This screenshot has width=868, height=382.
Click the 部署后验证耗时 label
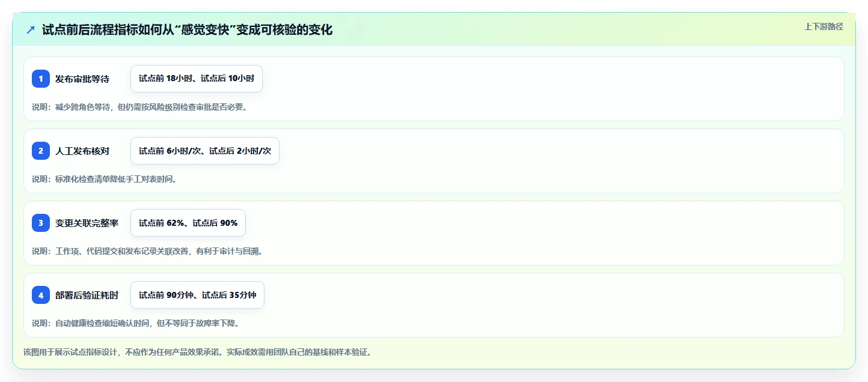87,295
